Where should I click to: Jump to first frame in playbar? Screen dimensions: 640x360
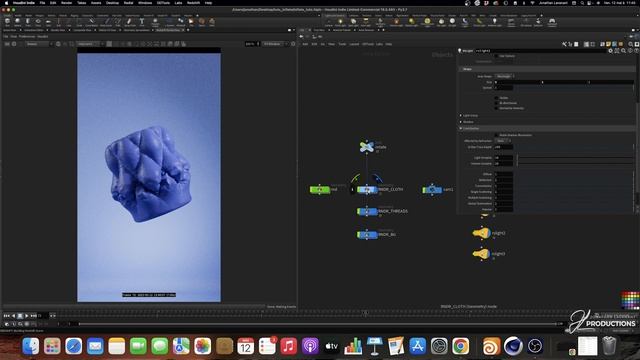pos(7,316)
